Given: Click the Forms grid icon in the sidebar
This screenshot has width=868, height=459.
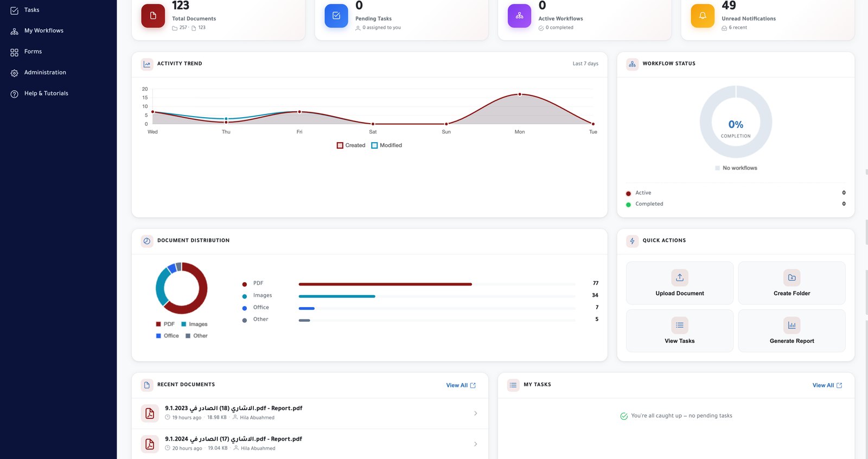Looking at the screenshot, I should point(15,52).
